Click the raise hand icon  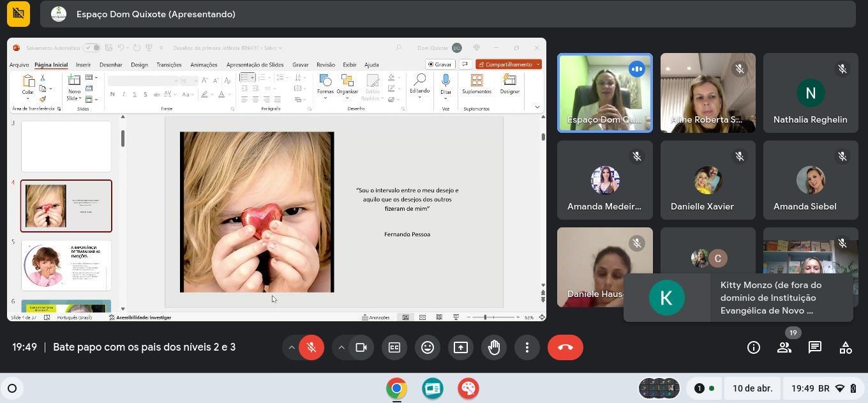pyautogui.click(x=494, y=347)
